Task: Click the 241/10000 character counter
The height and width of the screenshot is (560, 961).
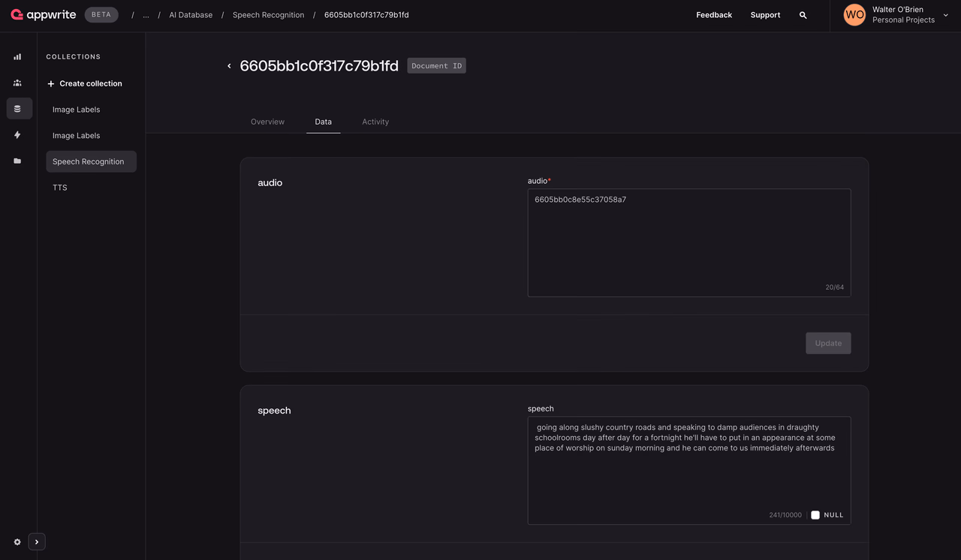Action: (785, 515)
